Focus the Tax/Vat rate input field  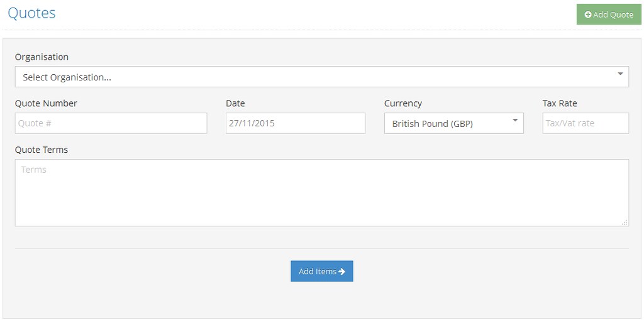(x=586, y=123)
